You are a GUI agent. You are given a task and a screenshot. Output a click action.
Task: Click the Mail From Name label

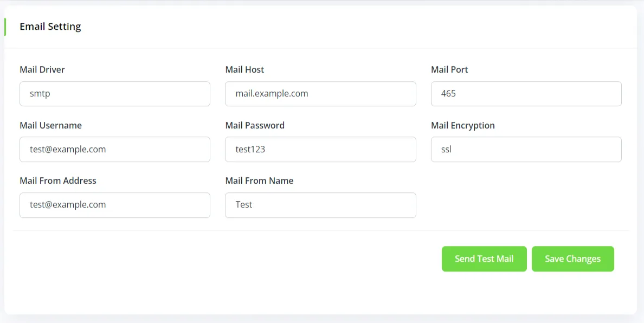pos(259,180)
